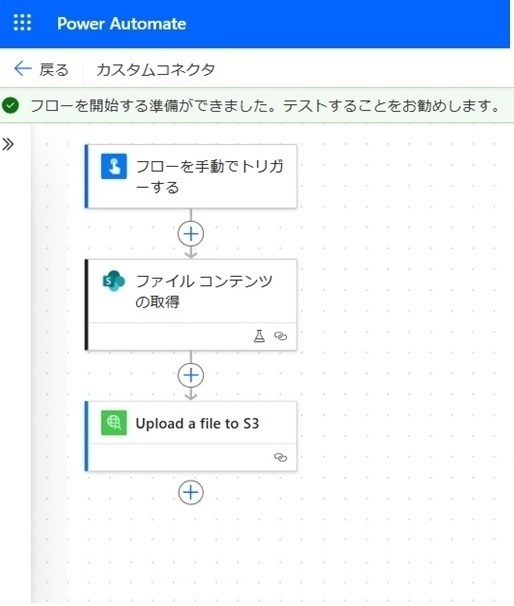Open the Upload a file to S3 action
This screenshot has width=514, height=606.
tap(191, 436)
